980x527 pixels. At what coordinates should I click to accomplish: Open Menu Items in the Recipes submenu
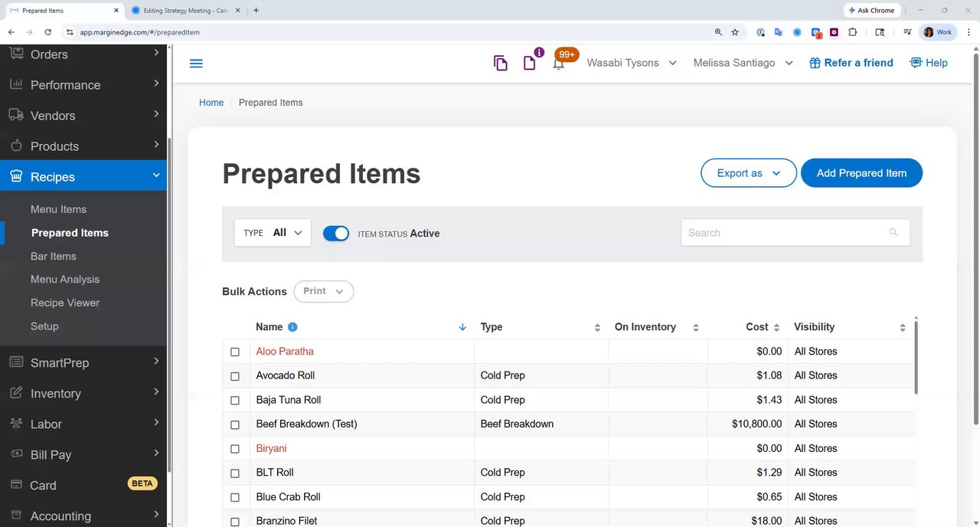point(58,209)
